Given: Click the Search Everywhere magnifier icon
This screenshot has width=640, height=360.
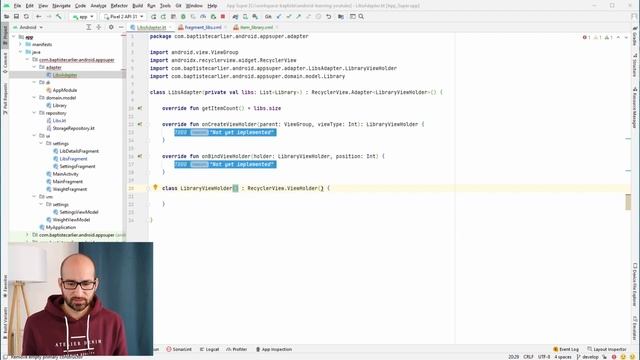Looking at the screenshot, I should tap(361, 17).
